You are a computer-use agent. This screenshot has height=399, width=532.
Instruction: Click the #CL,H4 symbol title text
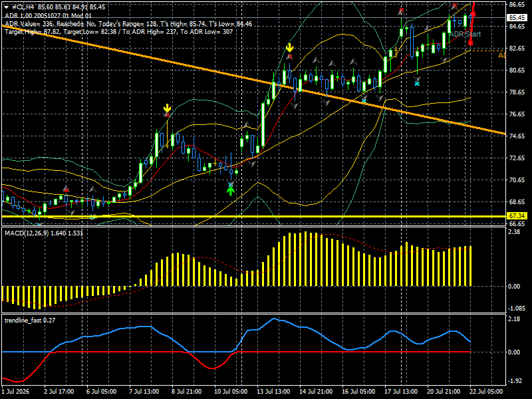pos(23,7)
